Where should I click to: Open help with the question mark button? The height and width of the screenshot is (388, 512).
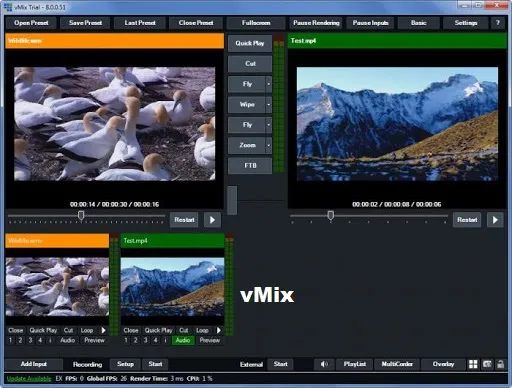point(498,23)
